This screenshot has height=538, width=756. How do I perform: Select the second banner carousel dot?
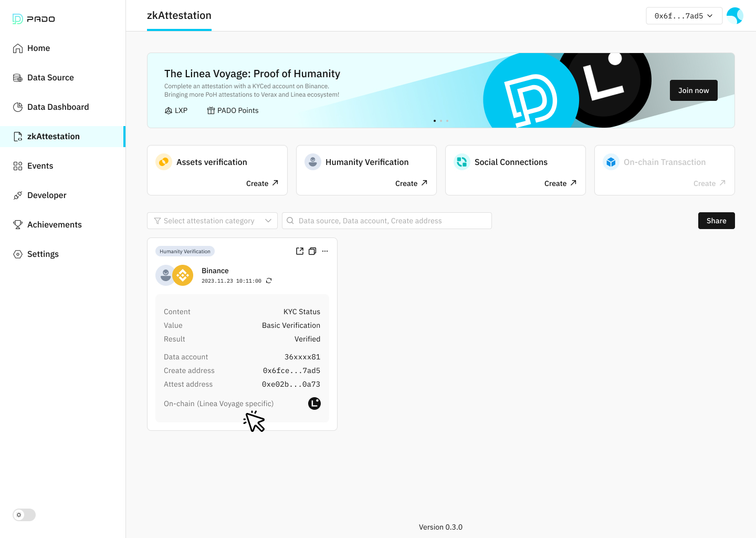(441, 121)
